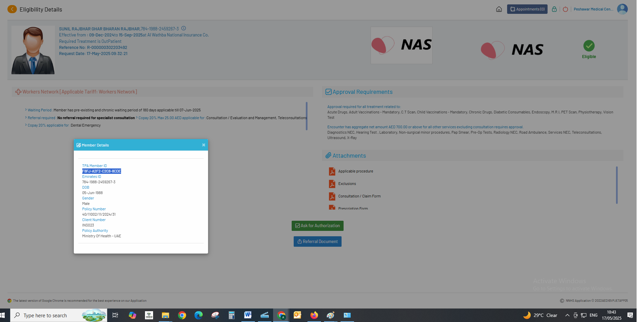Open Outlook from the taskbar
The image size is (644, 322).
tap(297, 315)
